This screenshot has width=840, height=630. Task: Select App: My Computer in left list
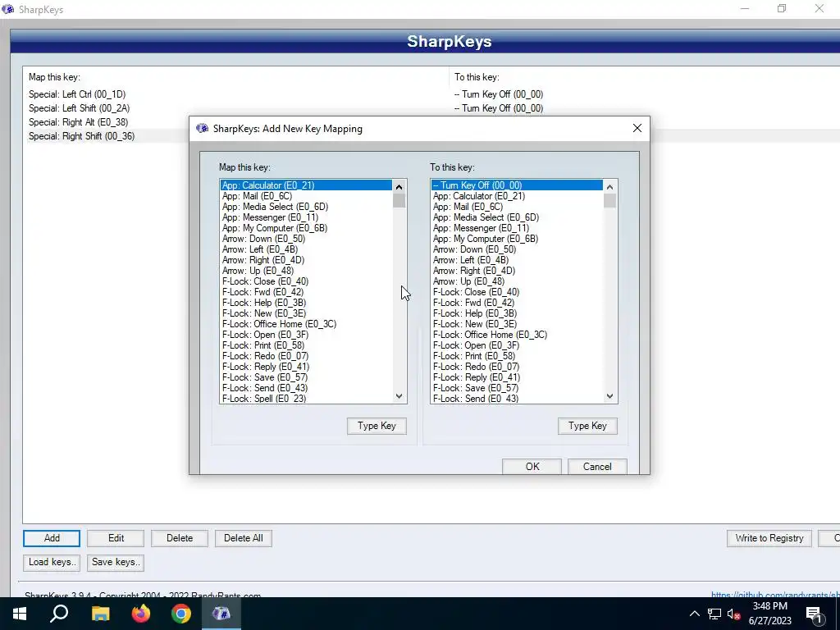tap(306, 228)
